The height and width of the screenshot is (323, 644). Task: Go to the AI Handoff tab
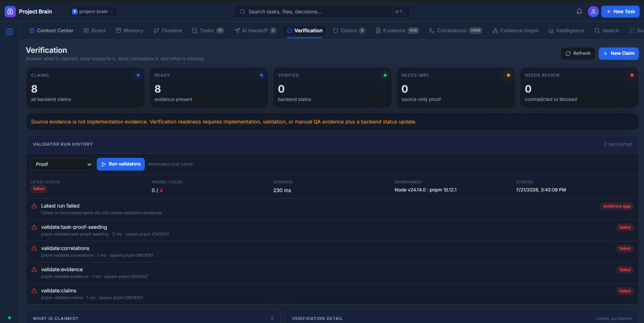tap(255, 31)
